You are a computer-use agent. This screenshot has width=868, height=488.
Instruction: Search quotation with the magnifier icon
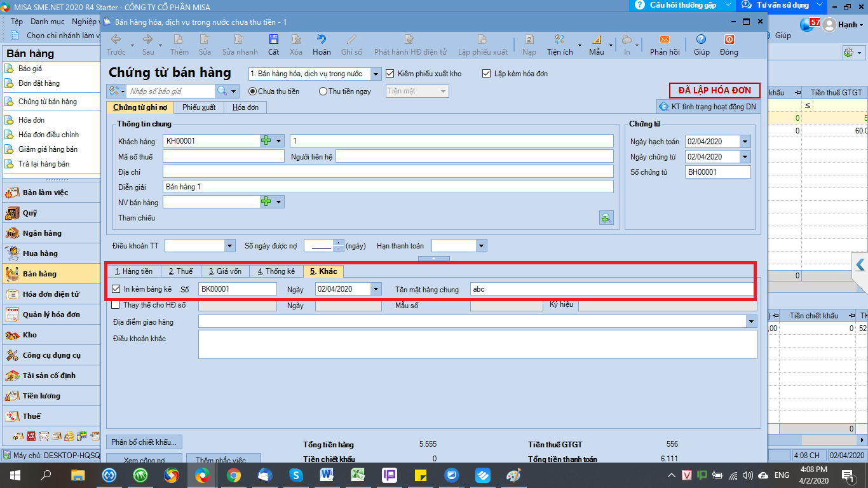click(x=222, y=91)
